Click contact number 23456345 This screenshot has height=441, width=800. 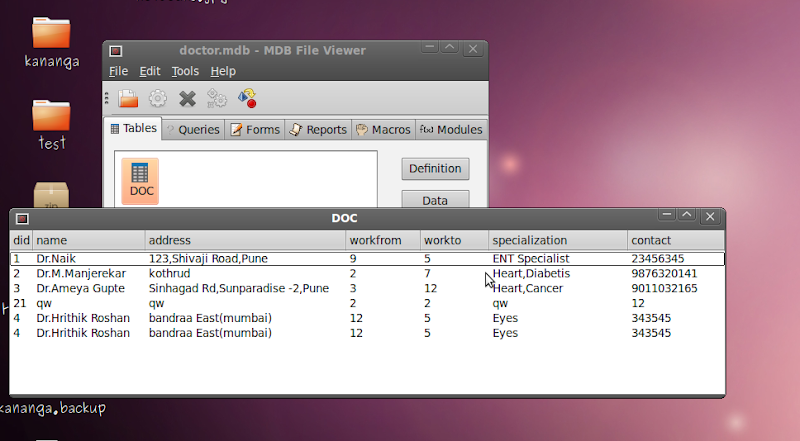click(x=658, y=259)
